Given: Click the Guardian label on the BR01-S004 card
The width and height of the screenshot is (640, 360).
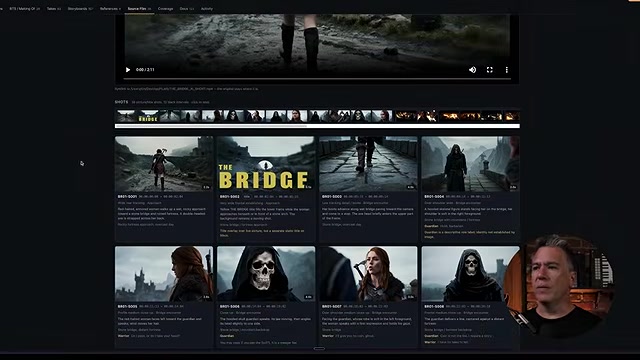Looking at the screenshot, I should tap(431, 226).
